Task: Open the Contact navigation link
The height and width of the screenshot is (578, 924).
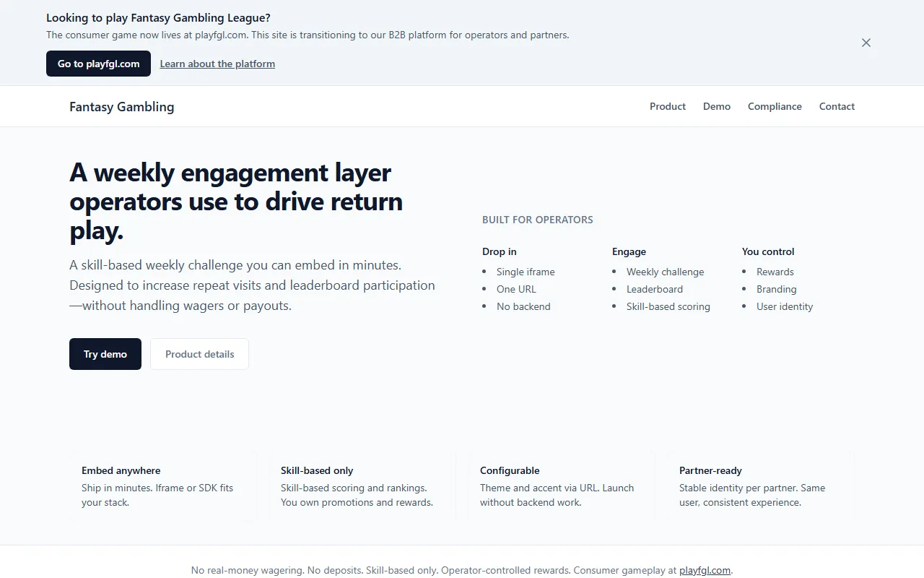Action: [837, 106]
